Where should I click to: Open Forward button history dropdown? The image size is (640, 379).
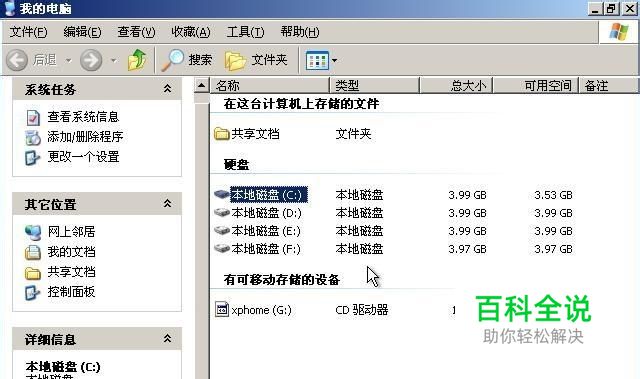coord(113,60)
